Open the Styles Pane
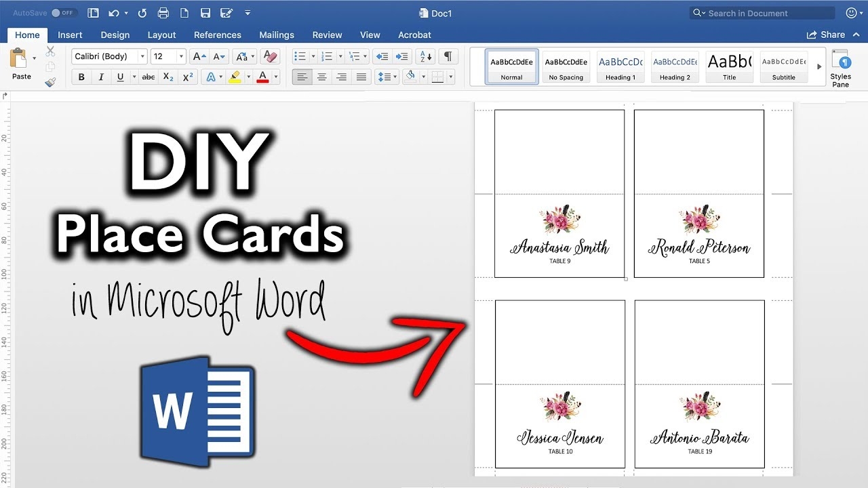Viewport: 868px width, 488px height. pos(841,66)
